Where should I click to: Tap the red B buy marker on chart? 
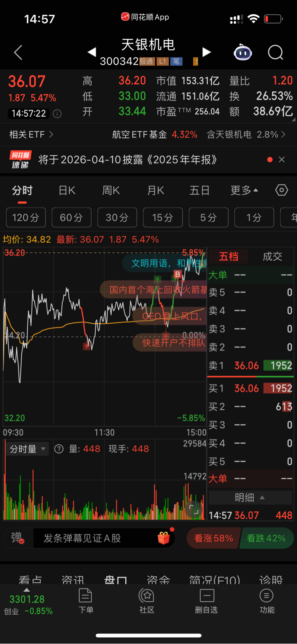point(178,274)
